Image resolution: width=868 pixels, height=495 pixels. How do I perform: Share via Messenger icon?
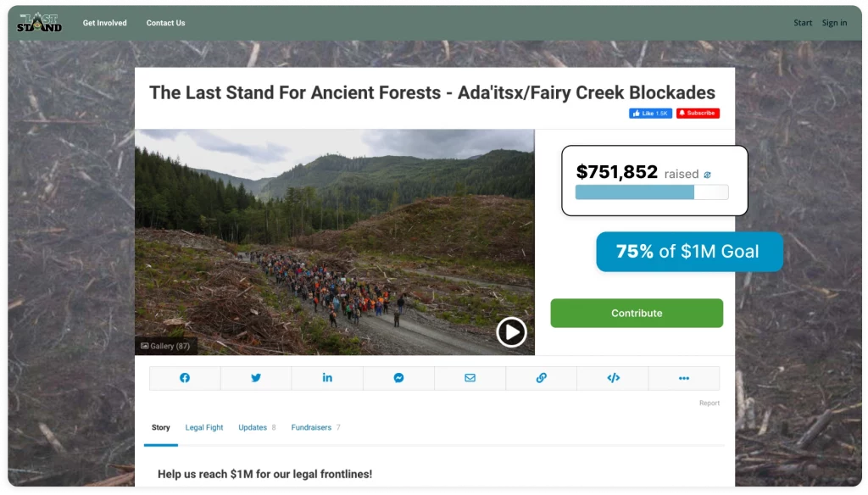click(398, 378)
